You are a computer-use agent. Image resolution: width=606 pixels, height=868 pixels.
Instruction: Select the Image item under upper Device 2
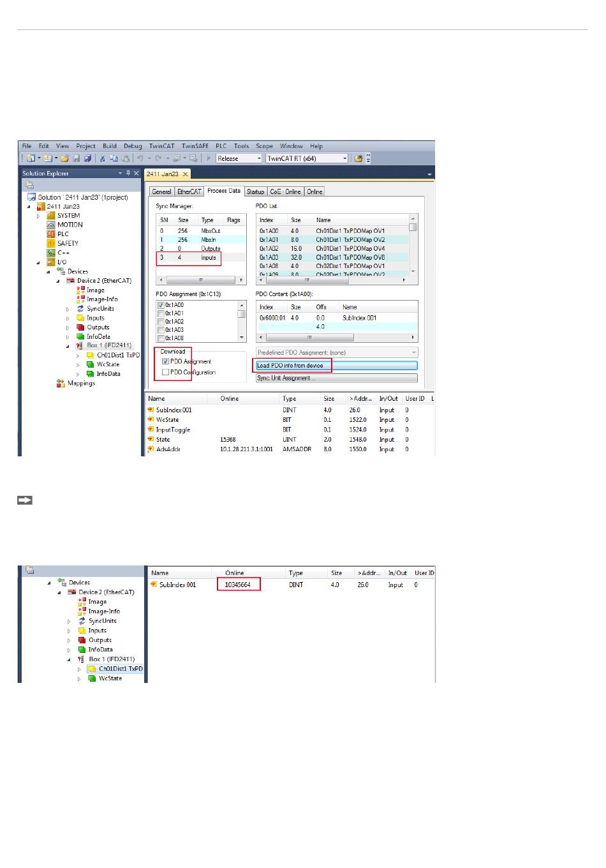91,290
